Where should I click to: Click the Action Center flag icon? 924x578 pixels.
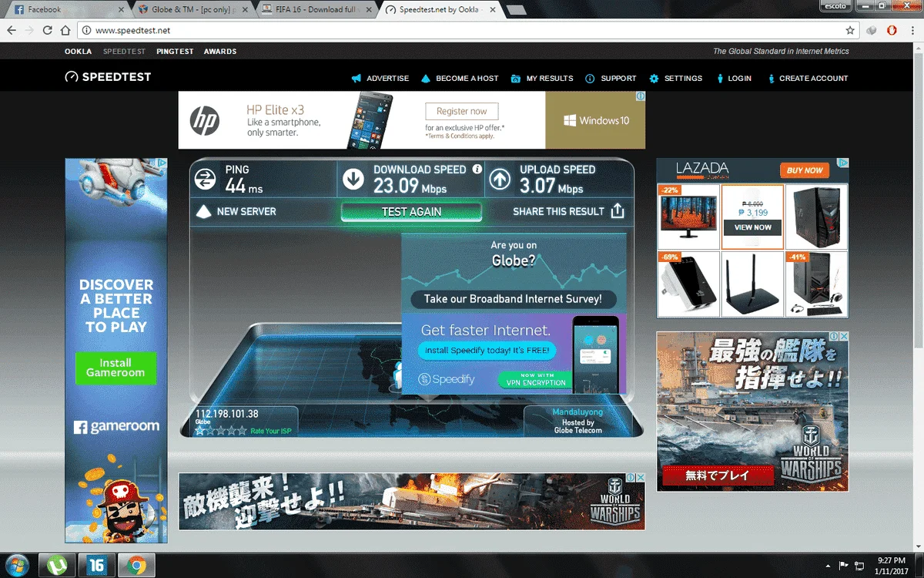[844, 565]
